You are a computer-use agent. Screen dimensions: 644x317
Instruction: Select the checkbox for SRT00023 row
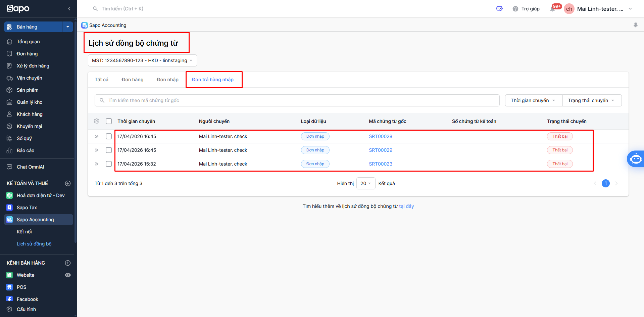[x=109, y=164]
